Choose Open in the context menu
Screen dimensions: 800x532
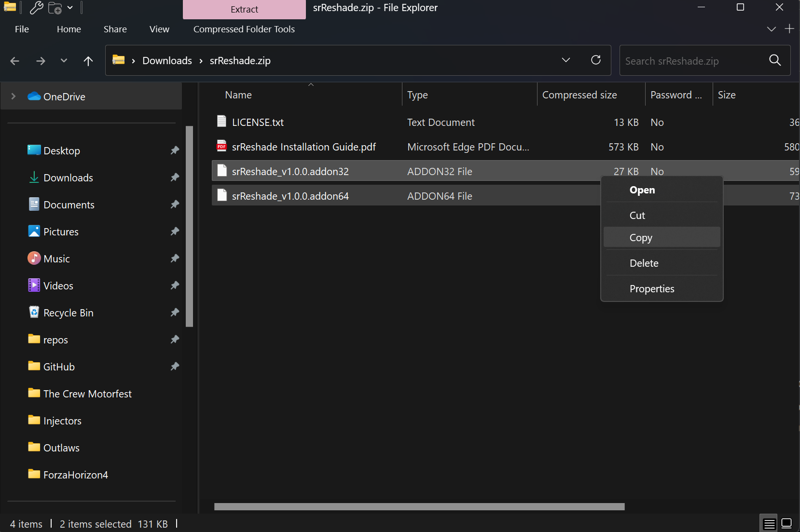662,190
